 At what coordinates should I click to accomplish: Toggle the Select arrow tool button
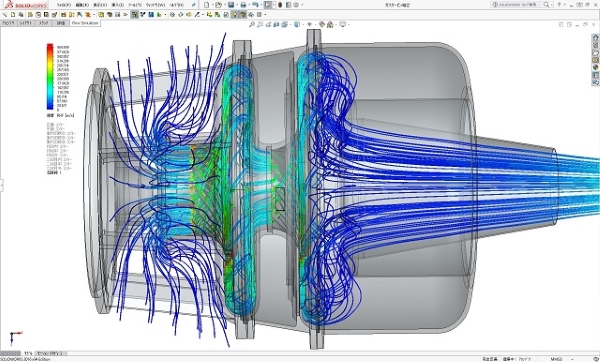(x=267, y=5)
